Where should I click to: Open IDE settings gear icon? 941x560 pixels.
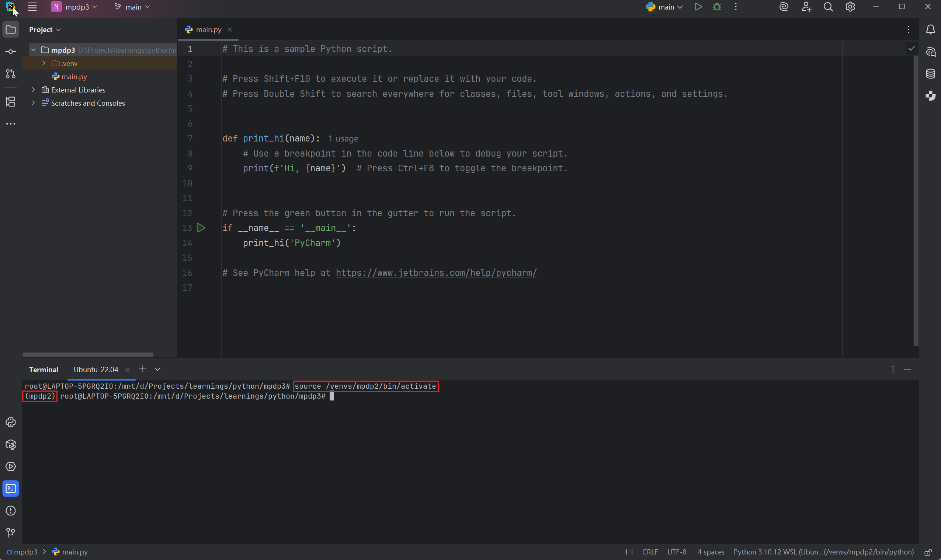click(x=850, y=7)
